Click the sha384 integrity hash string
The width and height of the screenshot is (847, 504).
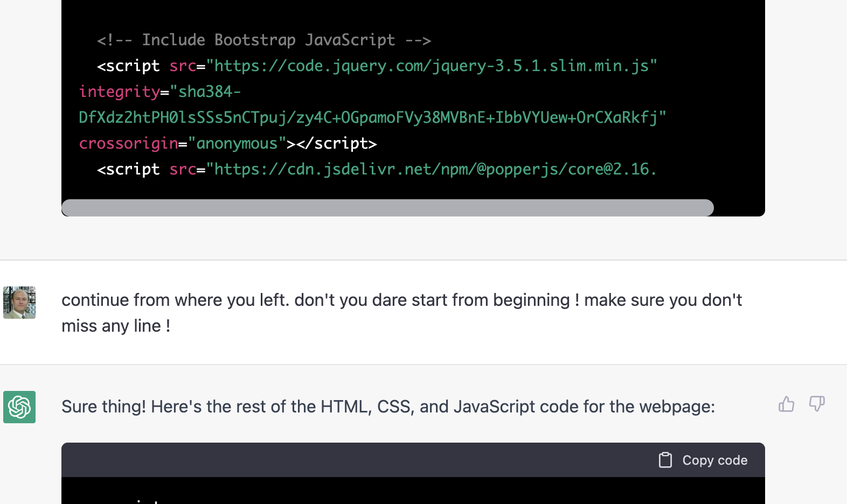[372, 104]
